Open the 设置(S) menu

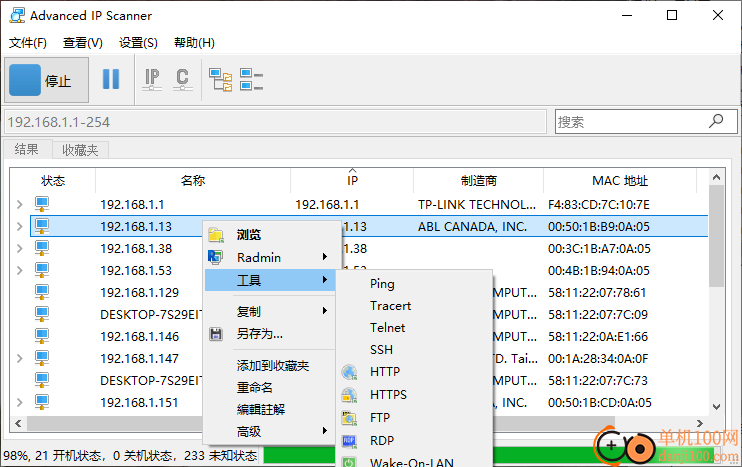point(138,43)
